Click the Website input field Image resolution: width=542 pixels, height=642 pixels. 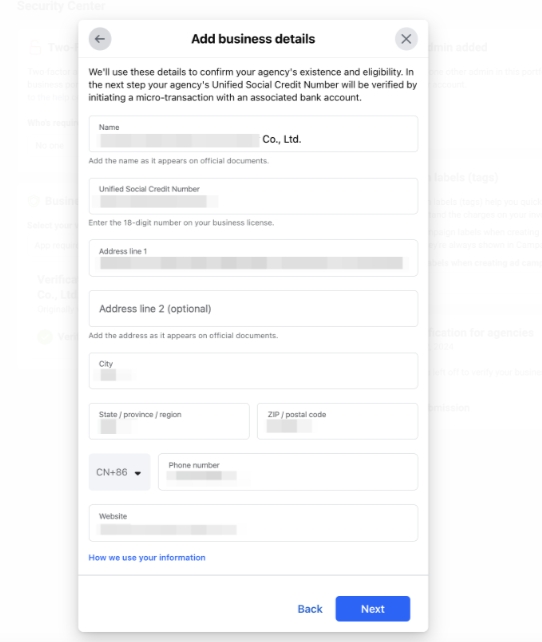click(253, 523)
